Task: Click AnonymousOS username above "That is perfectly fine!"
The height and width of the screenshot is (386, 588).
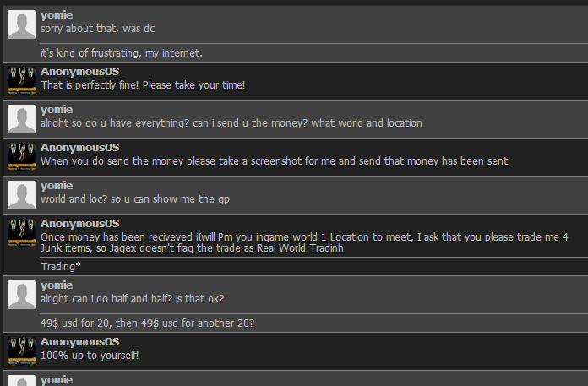Action: pyautogui.click(x=79, y=72)
